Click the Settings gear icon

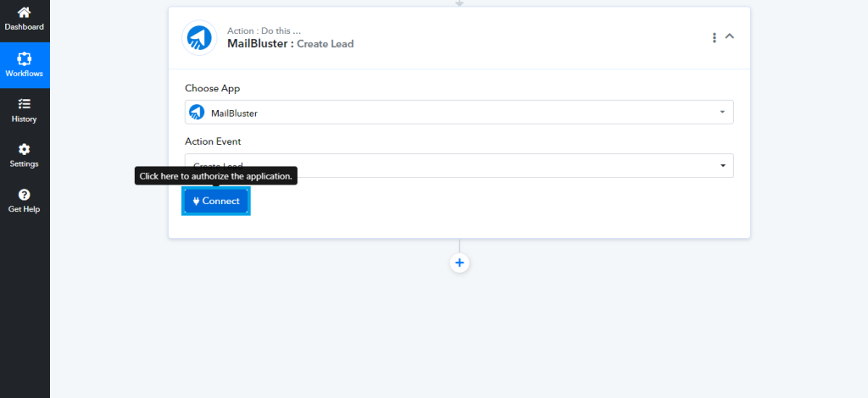tap(24, 149)
